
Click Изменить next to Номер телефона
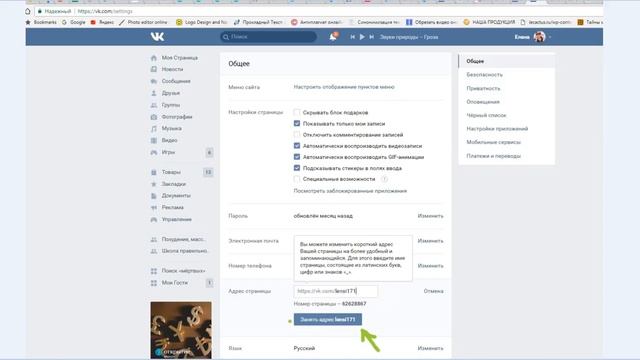430,266
